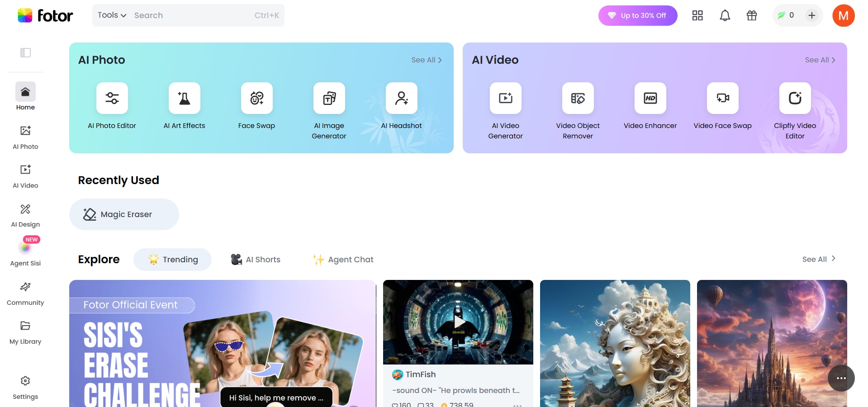The height and width of the screenshot is (407, 868).
Task: Open the Fotor Official Event banner
Action: pos(223,344)
